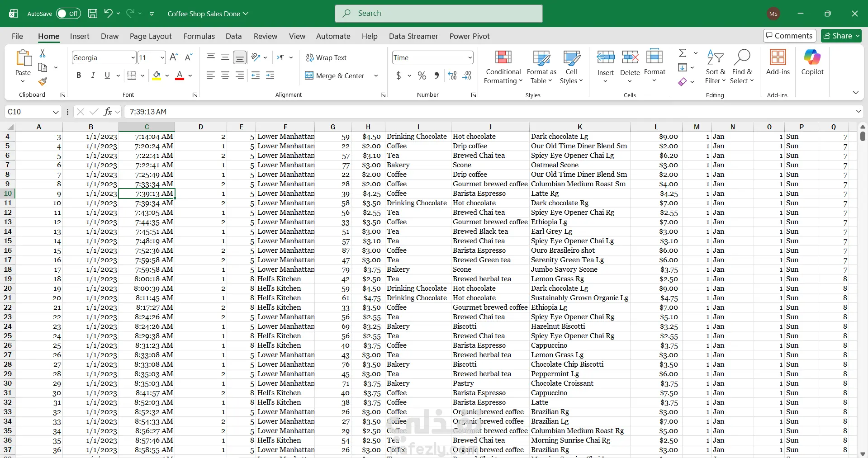Screen dimensions: 868x458
Task: Toggle Wrap Text for the cell
Action: 326,57
